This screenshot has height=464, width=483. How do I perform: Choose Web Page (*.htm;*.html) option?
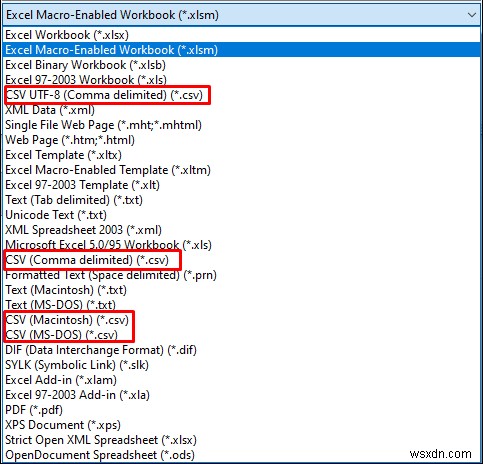[x=241, y=140]
